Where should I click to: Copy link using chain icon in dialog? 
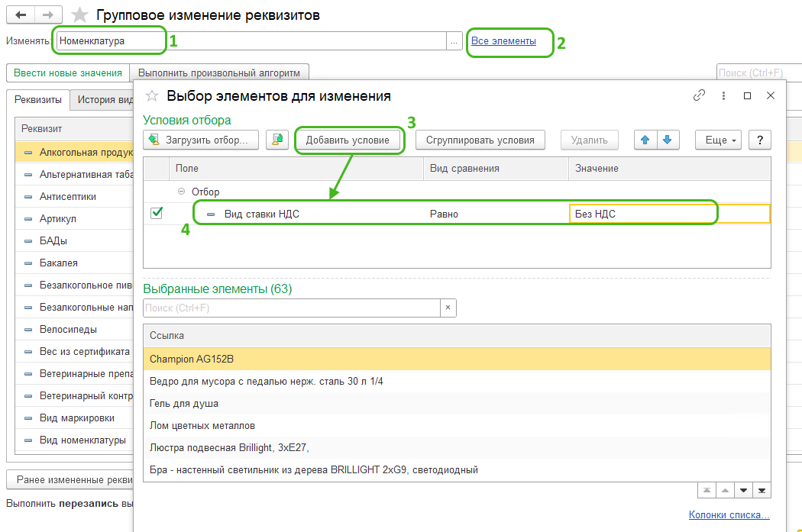click(x=699, y=95)
